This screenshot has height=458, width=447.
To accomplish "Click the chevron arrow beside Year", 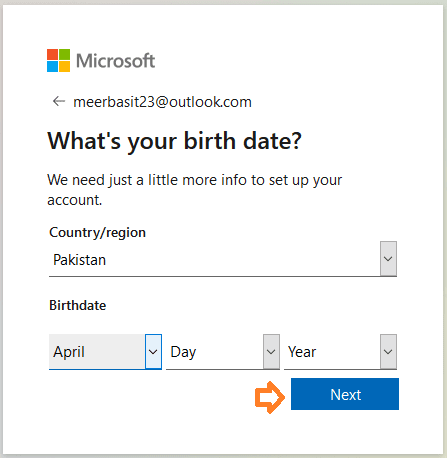I will point(388,352).
